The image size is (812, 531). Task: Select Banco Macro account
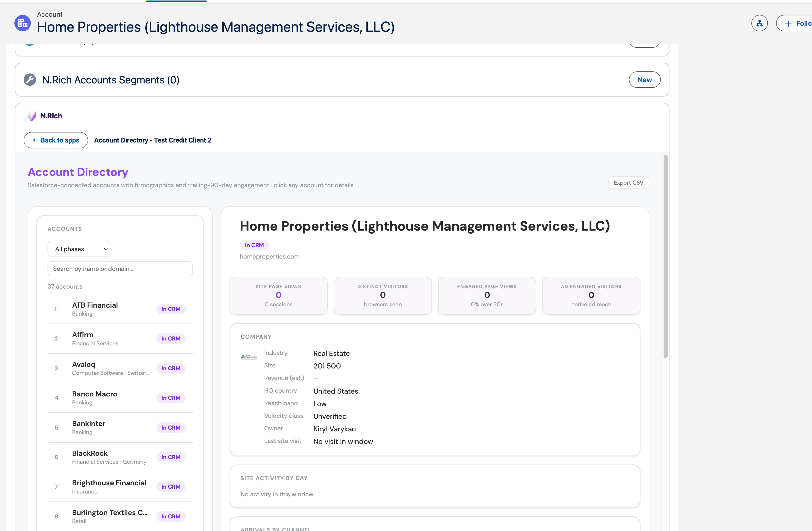pos(120,398)
